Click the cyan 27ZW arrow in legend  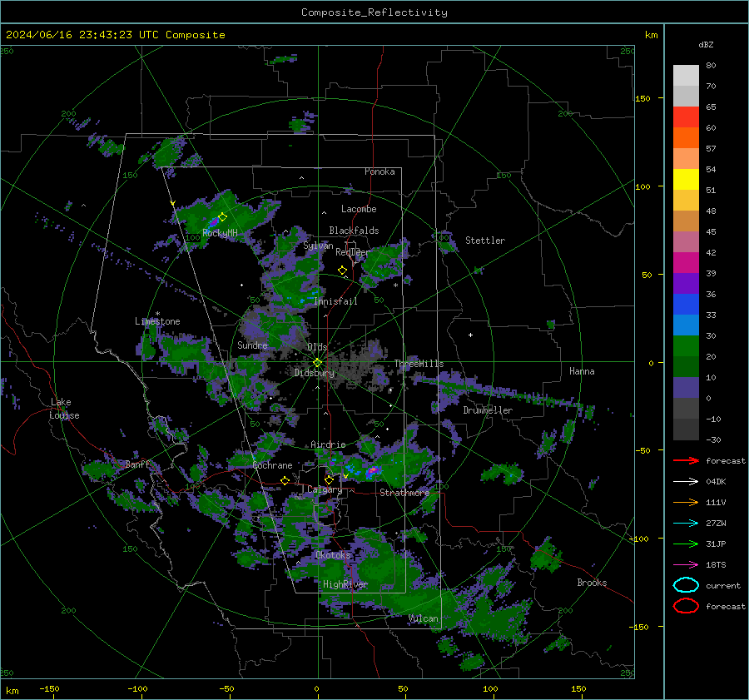686,524
